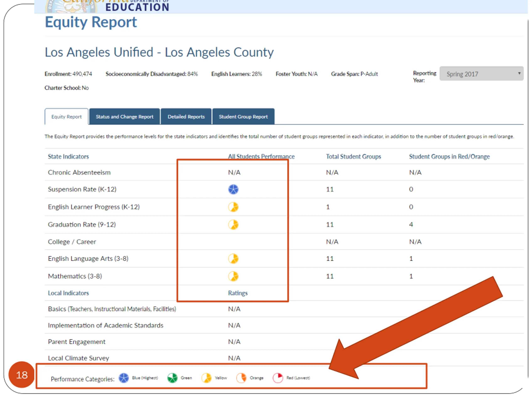Viewport: 532px width, 399px height.
Task: Click the State Indicators column header
Action: click(68, 156)
